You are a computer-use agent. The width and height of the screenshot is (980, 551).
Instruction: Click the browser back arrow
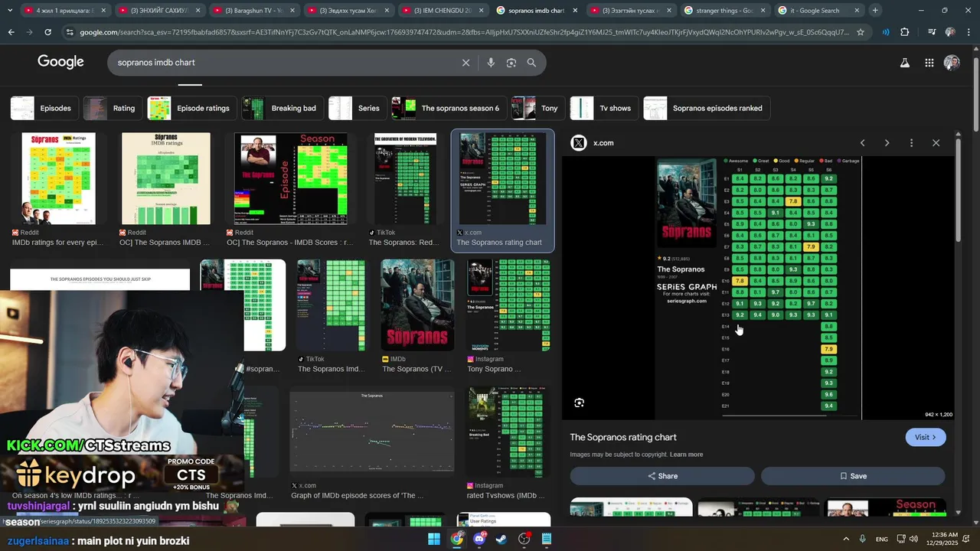11,32
